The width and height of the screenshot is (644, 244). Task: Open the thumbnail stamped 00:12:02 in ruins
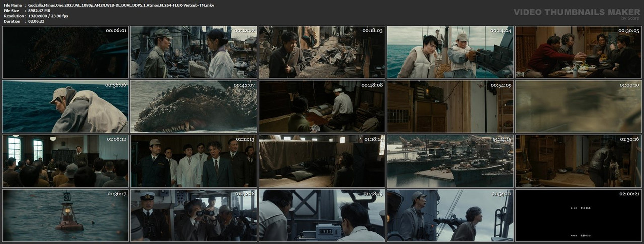coord(194,52)
